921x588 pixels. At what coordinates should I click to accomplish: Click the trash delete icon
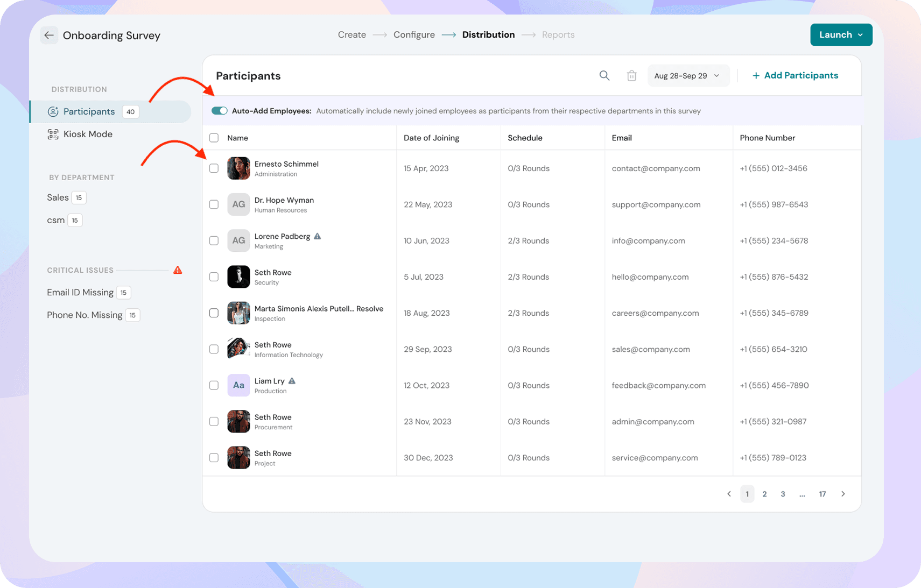[631, 76]
